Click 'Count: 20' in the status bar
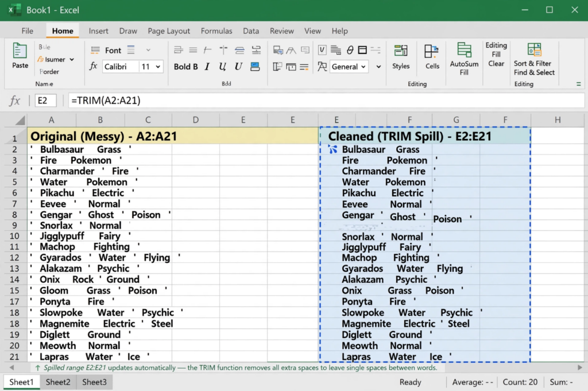The height and width of the screenshot is (391, 588). tap(520, 382)
